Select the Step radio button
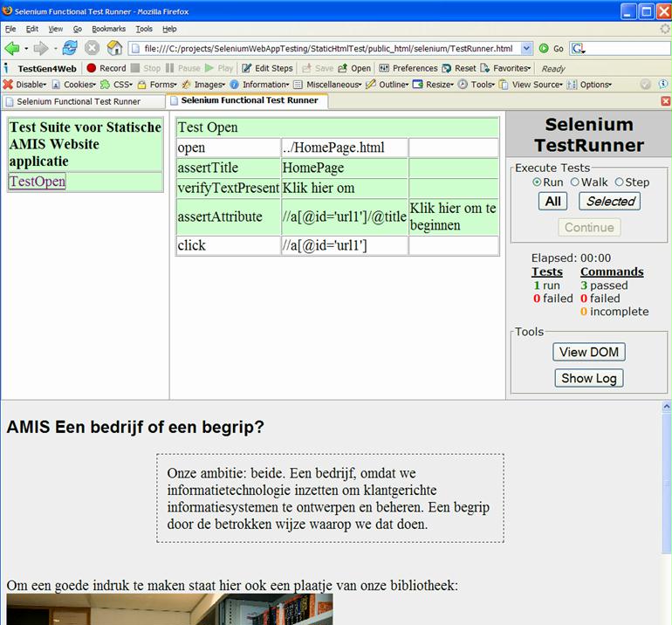This screenshot has height=625, width=672. [x=619, y=182]
